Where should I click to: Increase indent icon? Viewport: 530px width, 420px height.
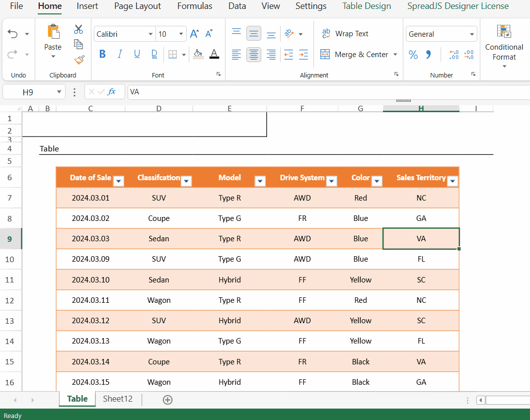[x=303, y=55]
